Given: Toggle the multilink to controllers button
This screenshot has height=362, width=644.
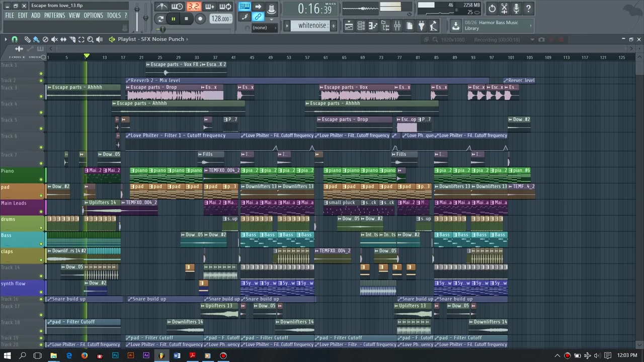Looking at the screenshot, I should pos(258,17).
